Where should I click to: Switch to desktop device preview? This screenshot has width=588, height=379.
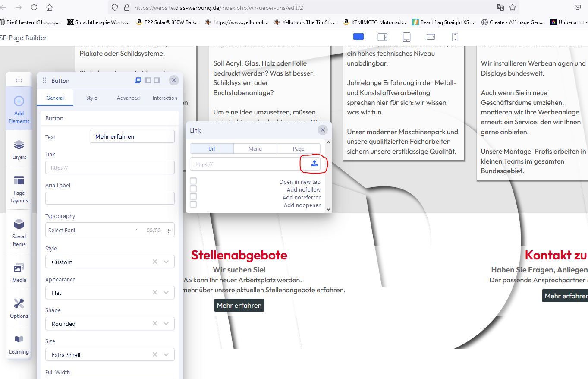(x=358, y=37)
